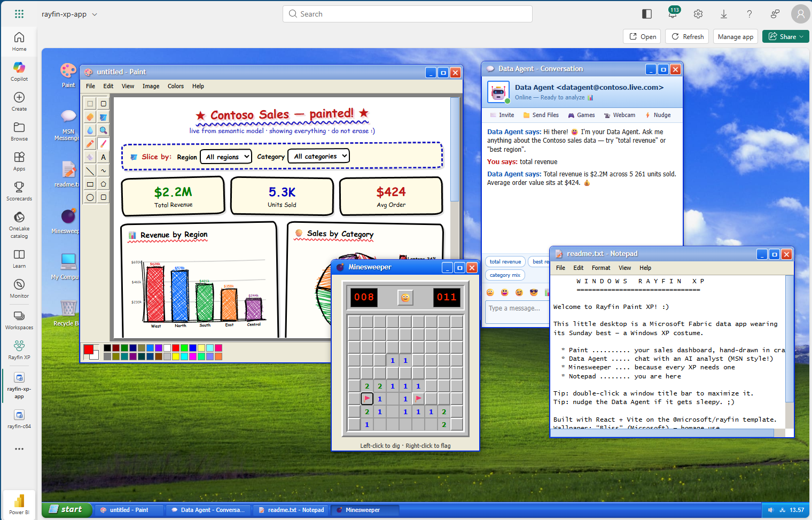
Task: Insert the winking emoji in Data Agent chat
Action: [x=519, y=292]
